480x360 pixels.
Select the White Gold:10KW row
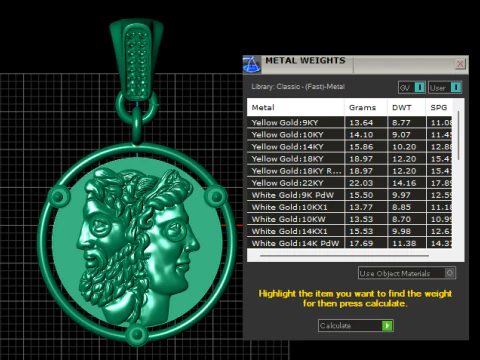[x=349, y=219]
